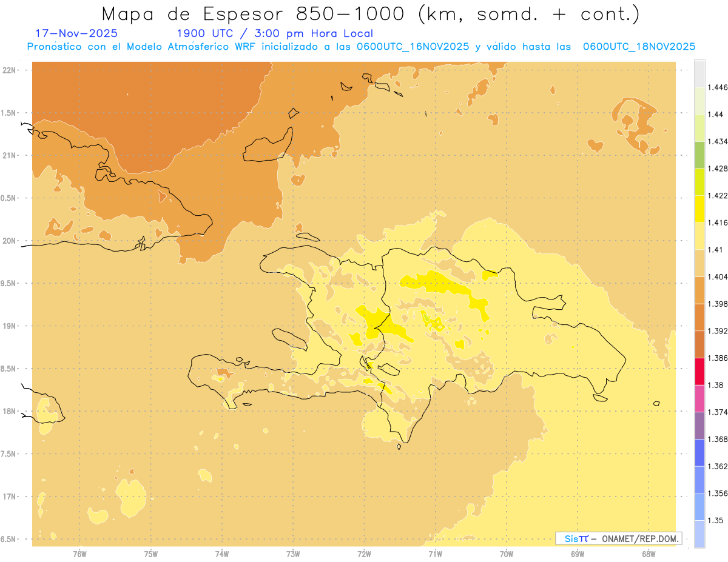Click the legend value 1.404
This screenshot has height=562, width=728.
[718, 276]
